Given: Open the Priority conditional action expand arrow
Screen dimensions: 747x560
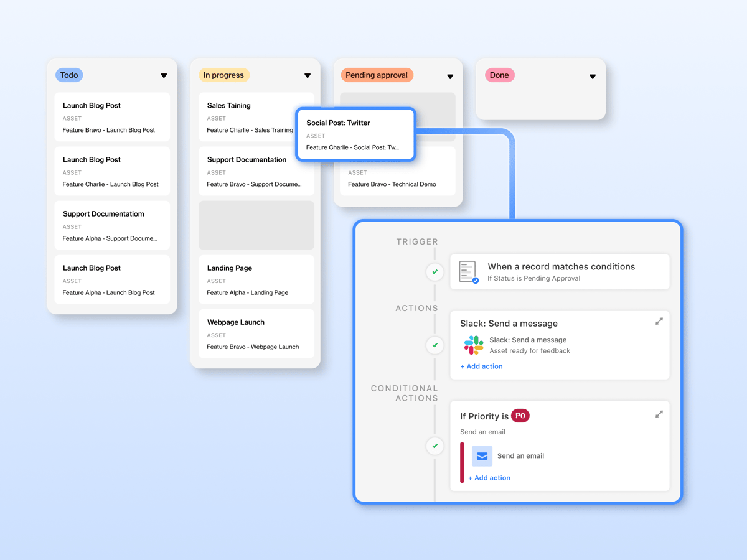Looking at the screenshot, I should point(659,413).
